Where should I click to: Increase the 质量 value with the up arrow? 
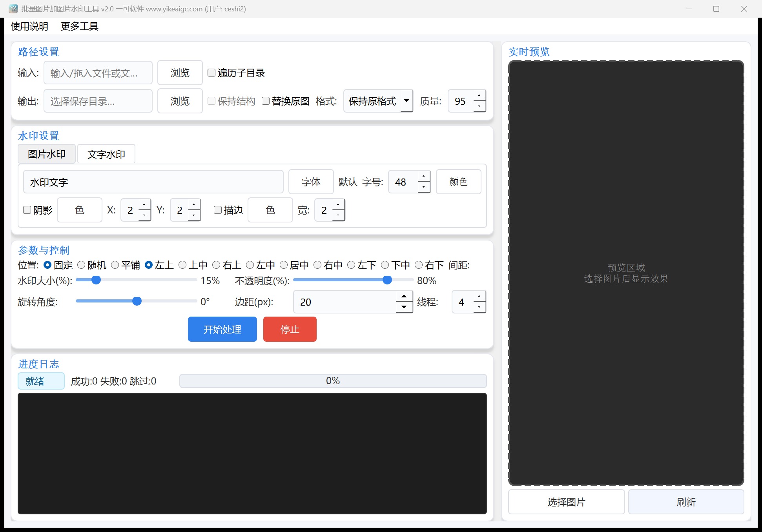[479, 96]
